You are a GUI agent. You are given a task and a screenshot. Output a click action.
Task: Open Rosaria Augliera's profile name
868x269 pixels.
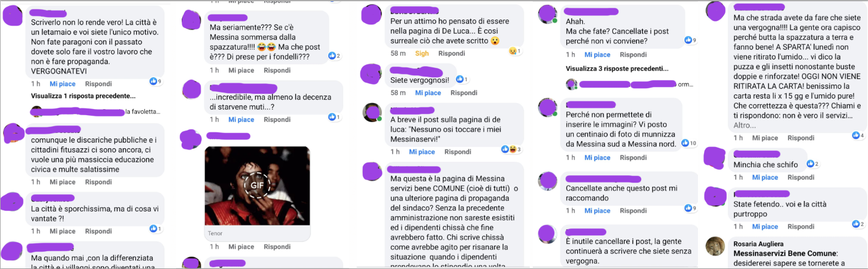pos(760,244)
